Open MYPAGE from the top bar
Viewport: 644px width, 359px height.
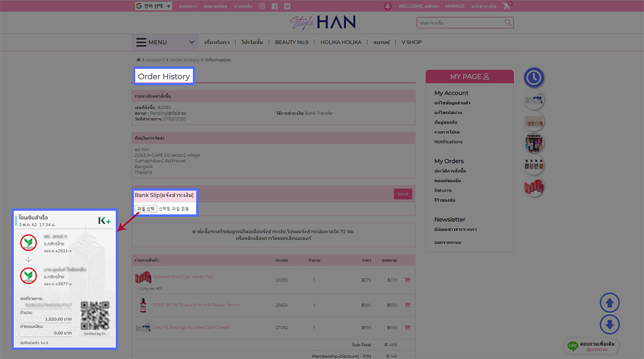(455, 6)
